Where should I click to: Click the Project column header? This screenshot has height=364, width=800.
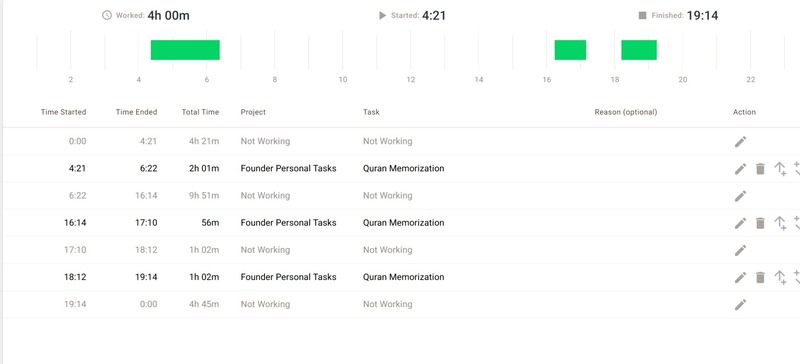pos(253,112)
